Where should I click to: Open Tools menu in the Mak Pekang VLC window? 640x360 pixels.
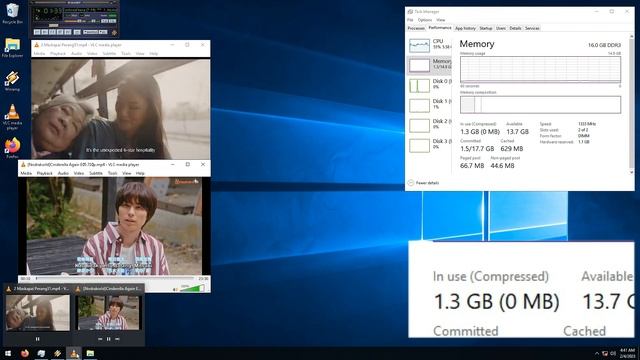tap(126, 53)
